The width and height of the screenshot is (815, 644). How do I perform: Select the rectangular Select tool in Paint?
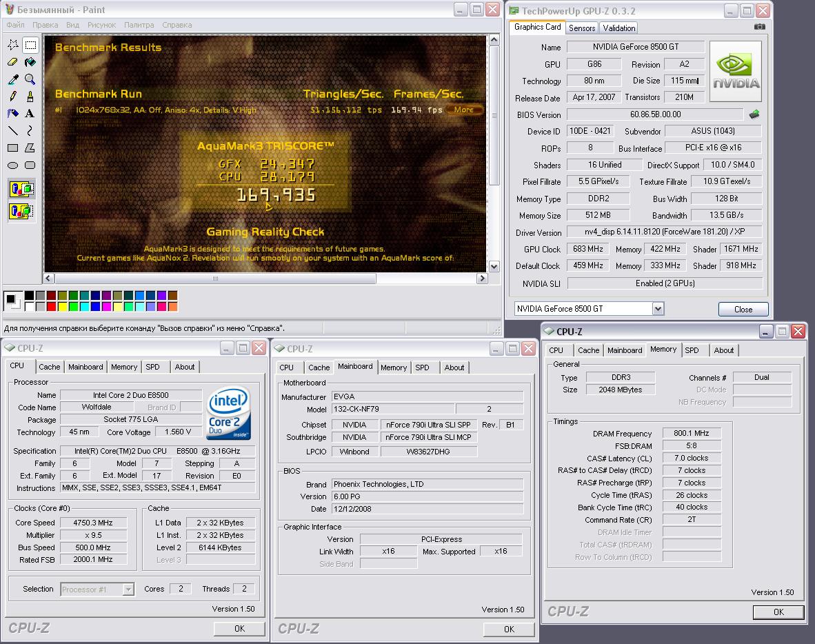coord(30,45)
